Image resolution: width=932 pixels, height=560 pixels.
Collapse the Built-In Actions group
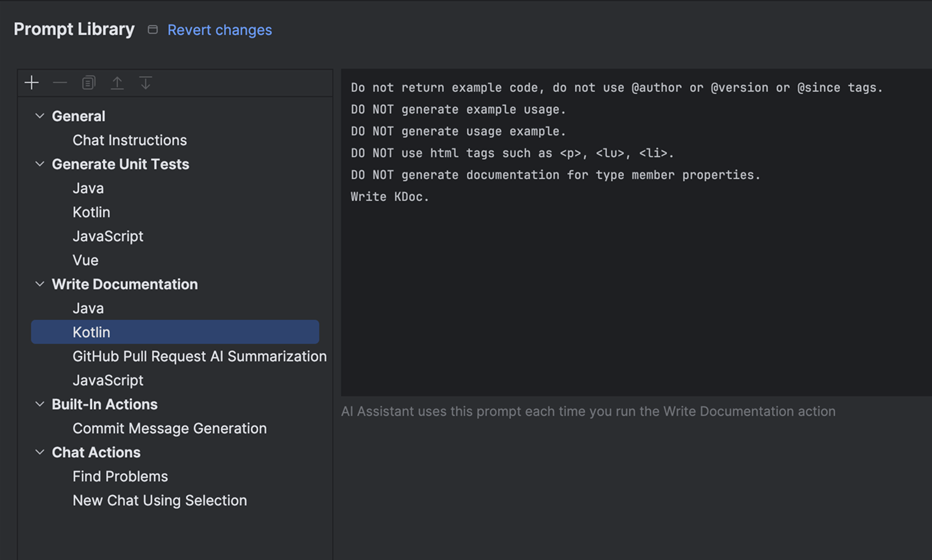coord(40,404)
